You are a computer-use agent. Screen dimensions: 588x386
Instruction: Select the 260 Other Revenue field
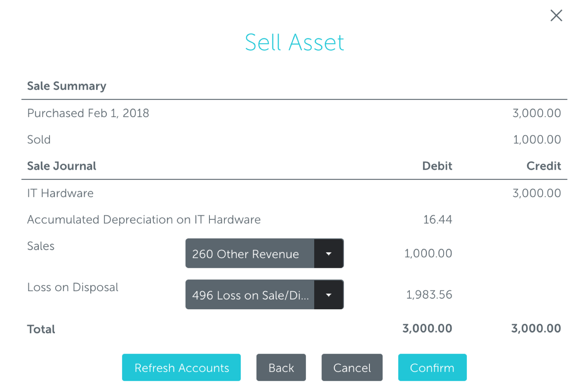coord(249,253)
